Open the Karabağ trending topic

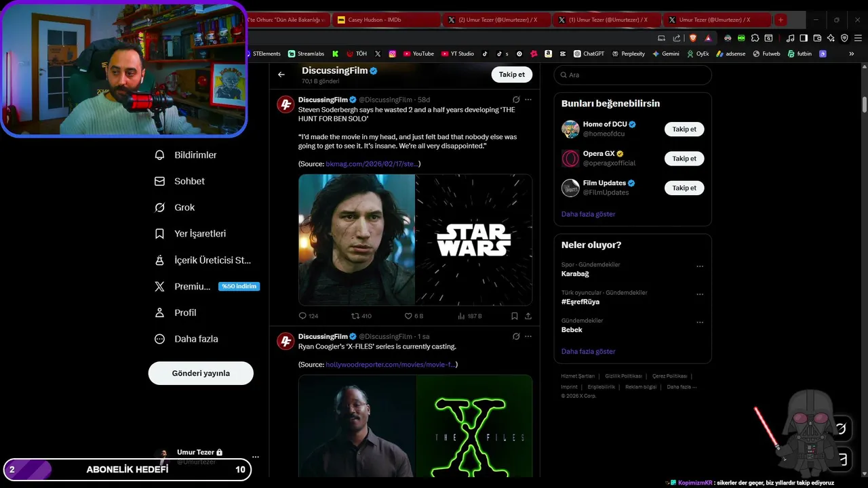(575, 274)
